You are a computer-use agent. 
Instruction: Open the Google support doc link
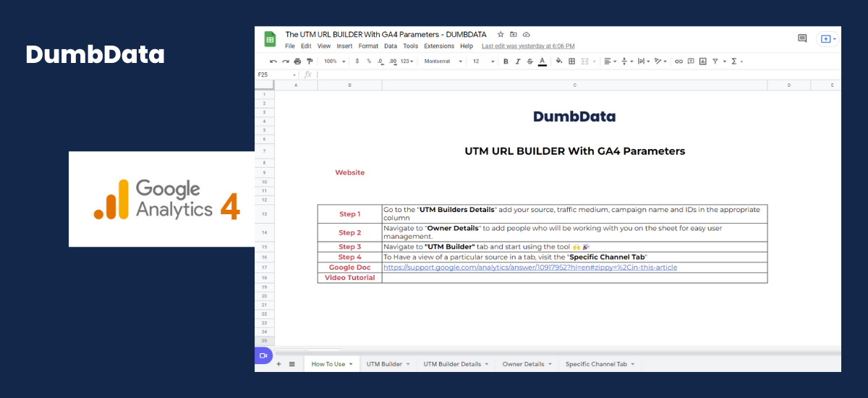[530, 267]
